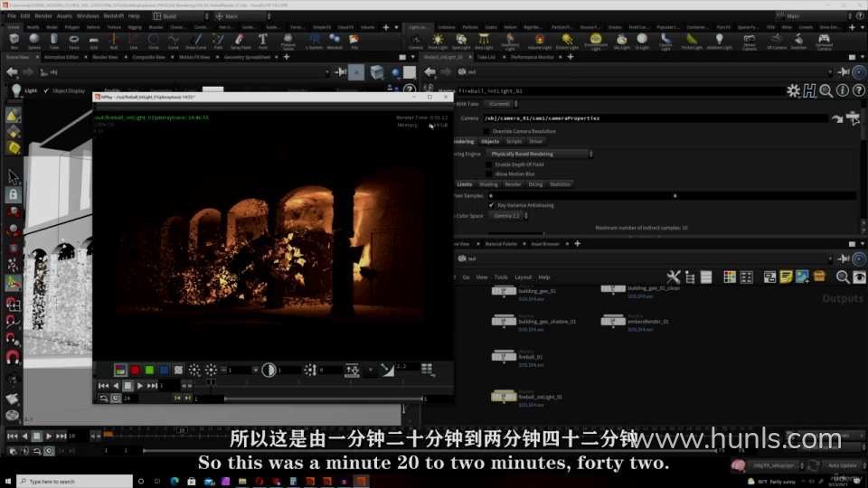Uncheck Ray Variance Antialiasing
The height and width of the screenshot is (488, 868).
pos(491,205)
